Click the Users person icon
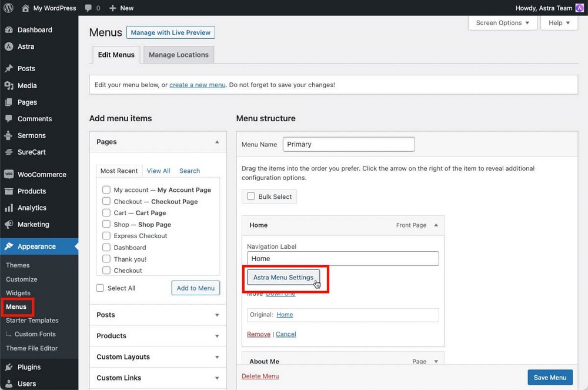The image size is (588, 390). click(9, 384)
